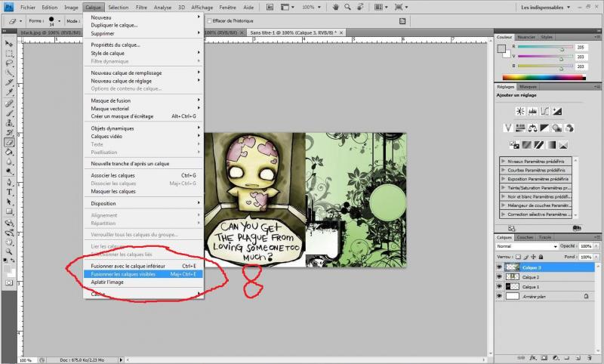
Task: Expand Exposition Paramètres prédéfinis
Action: point(504,179)
